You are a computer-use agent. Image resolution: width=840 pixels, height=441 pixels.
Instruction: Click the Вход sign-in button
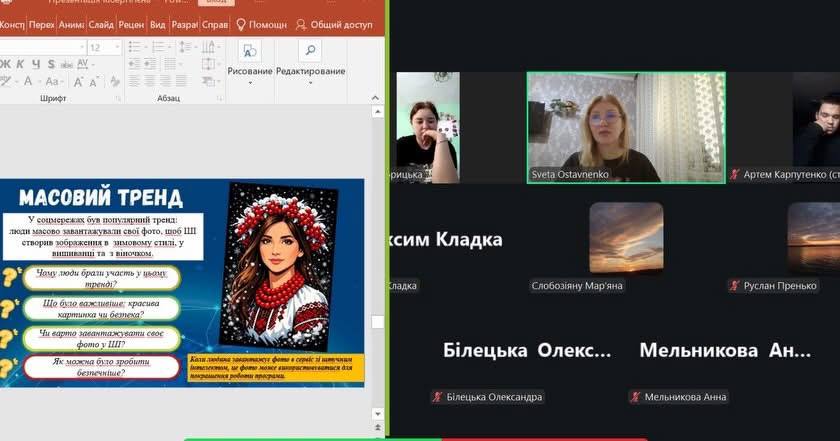pyautogui.click(x=217, y=3)
